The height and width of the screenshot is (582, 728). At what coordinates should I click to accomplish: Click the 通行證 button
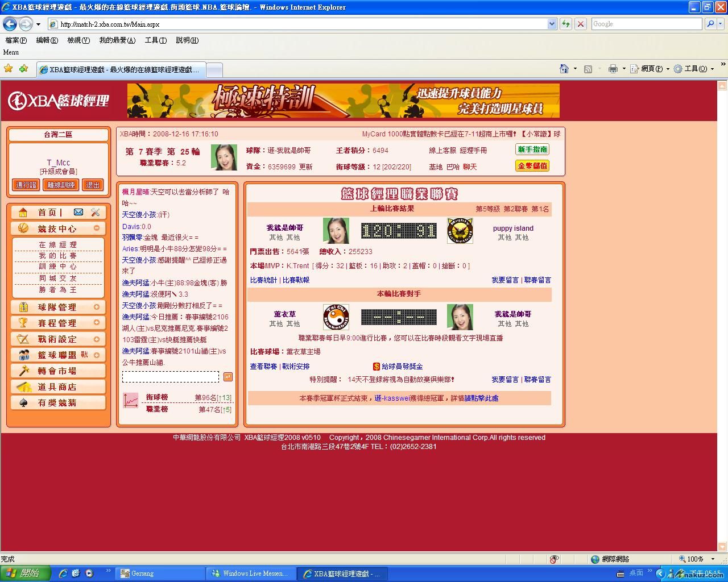[x=27, y=185]
